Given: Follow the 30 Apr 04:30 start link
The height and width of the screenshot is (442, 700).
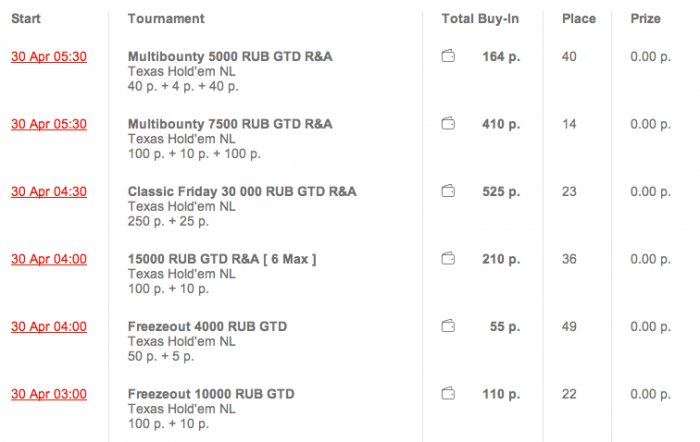Looking at the screenshot, I should tap(49, 191).
